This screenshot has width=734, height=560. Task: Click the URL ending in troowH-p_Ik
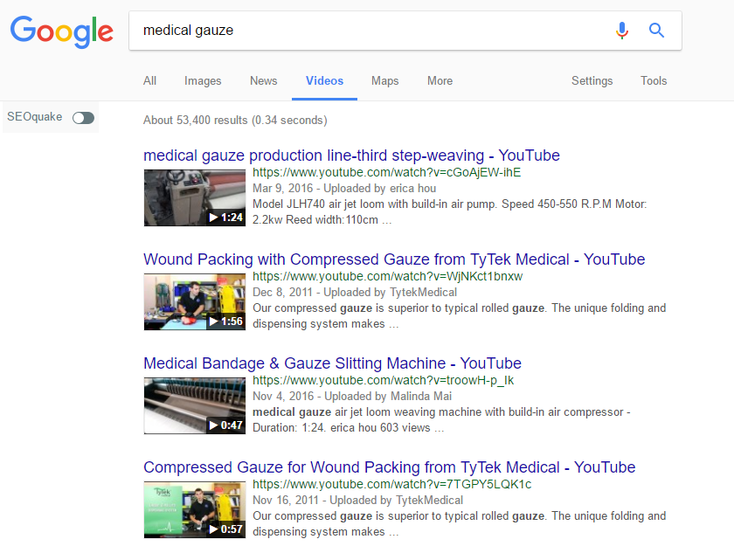(384, 380)
